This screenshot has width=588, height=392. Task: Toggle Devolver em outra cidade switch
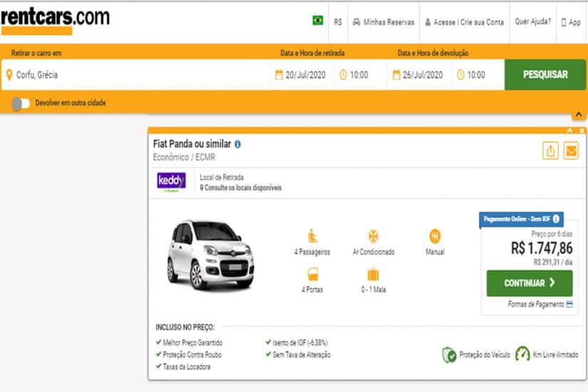[21, 103]
